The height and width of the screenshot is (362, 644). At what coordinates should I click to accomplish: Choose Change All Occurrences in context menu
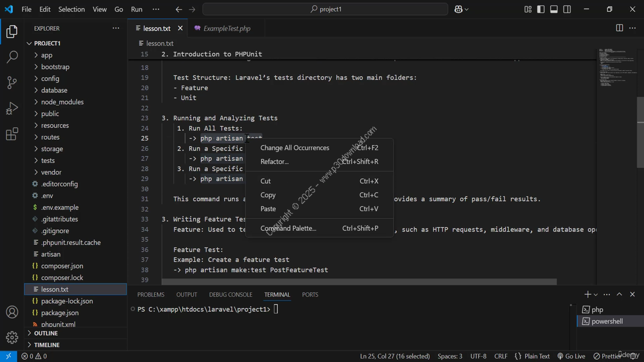tap(319, 147)
